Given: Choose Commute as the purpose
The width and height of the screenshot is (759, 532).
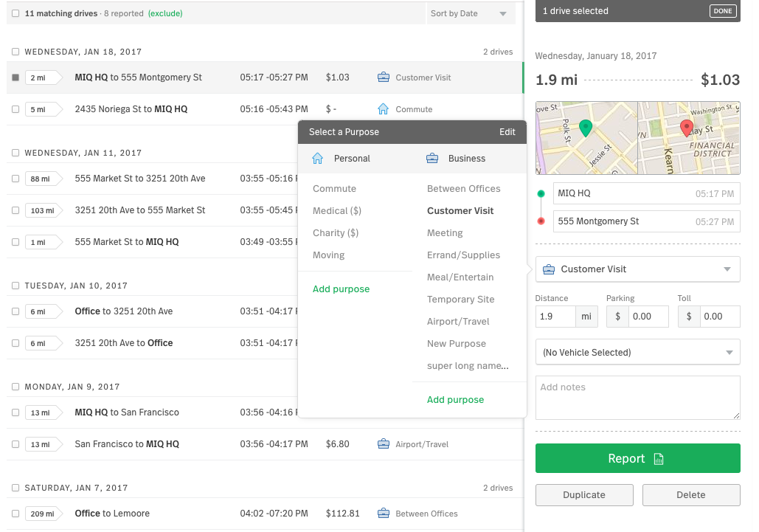Looking at the screenshot, I should [x=334, y=189].
